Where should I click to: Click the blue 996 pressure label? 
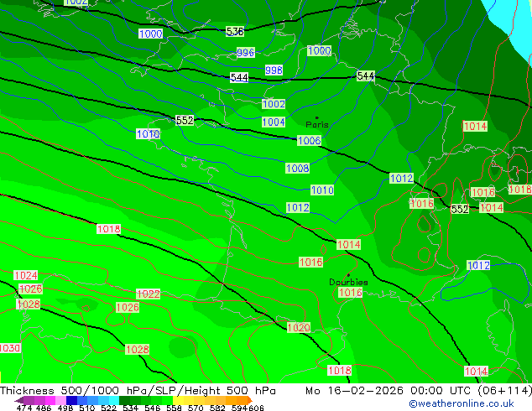tap(246, 53)
